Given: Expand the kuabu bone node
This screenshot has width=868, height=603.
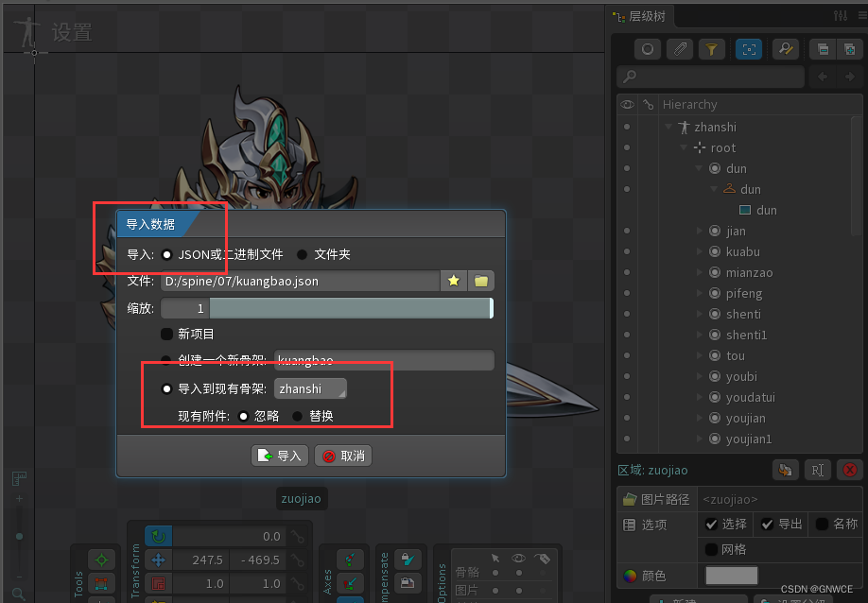Looking at the screenshot, I should [x=699, y=251].
